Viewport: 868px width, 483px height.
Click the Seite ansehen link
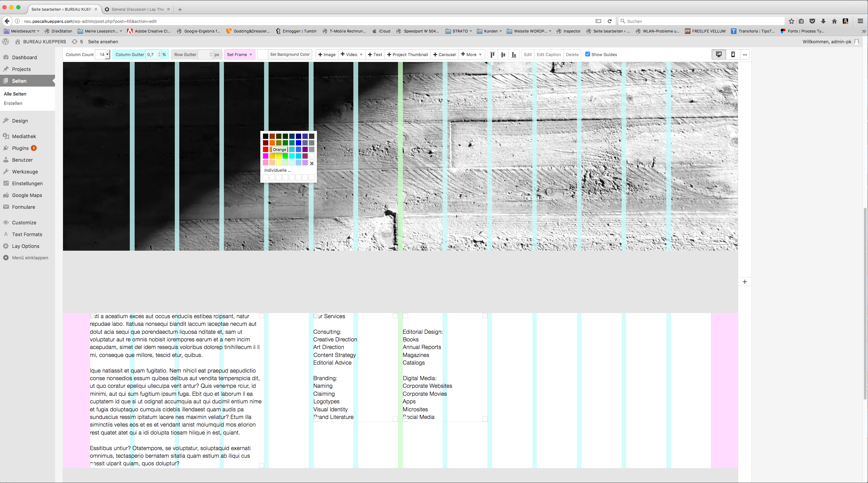(x=103, y=42)
